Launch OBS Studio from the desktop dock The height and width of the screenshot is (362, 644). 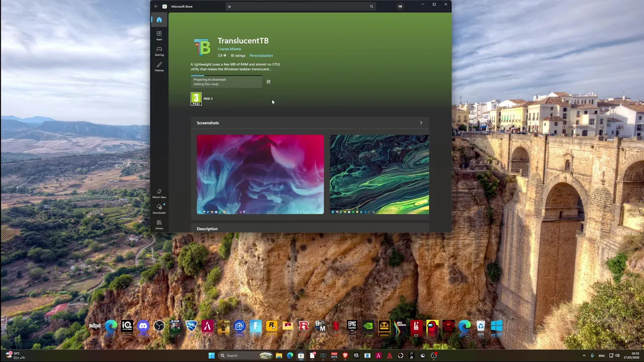(159, 326)
